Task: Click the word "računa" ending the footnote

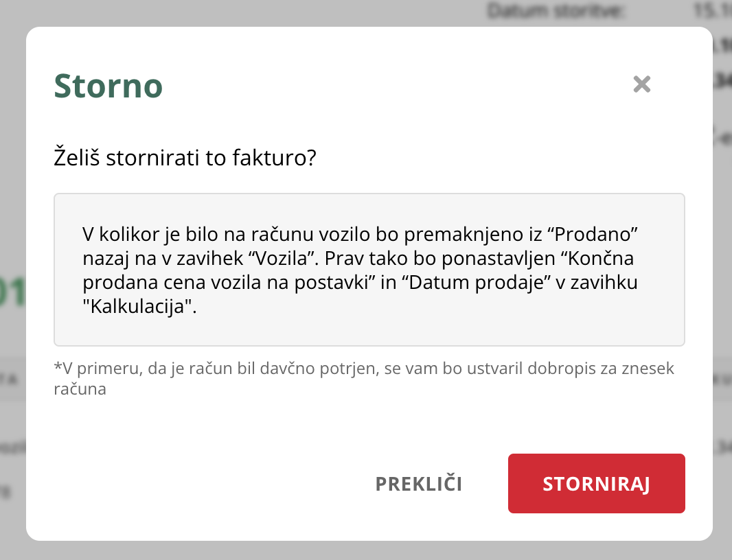Action: pyautogui.click(x=80, y=389)
